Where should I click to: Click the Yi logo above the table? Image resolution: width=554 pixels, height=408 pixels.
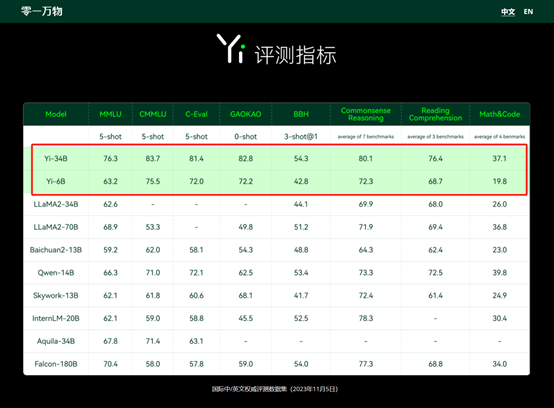click(231, 49)
